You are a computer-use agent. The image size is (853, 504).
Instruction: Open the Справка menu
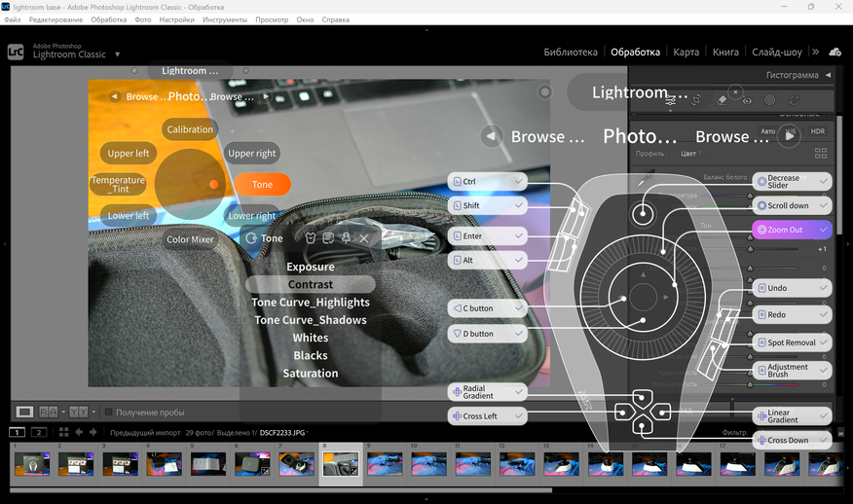(336, 19)
